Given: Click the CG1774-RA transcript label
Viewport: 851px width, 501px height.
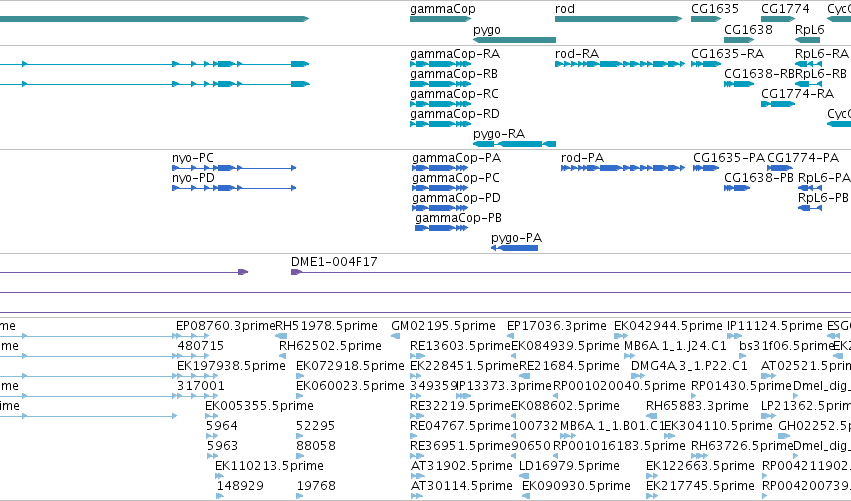Looking at the screenshot, I should click(x=797, y=94).
